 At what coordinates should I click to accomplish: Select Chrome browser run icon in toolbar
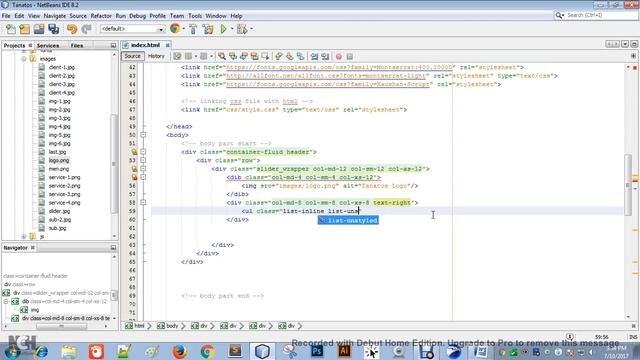pyautogui.click(x=175, y=29)
